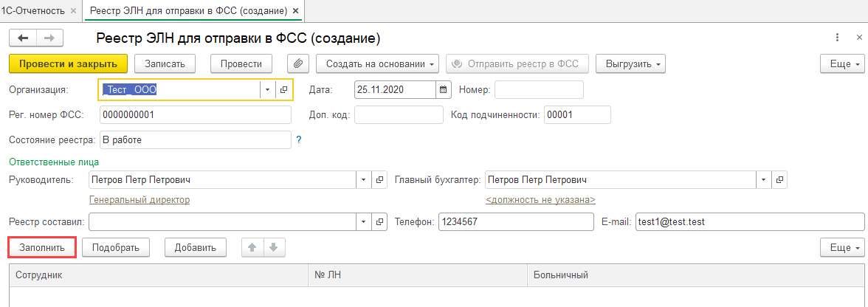The image size is (868, 307).
Task: Open the three-dot window menu
Action: click(x=837, y=38)
